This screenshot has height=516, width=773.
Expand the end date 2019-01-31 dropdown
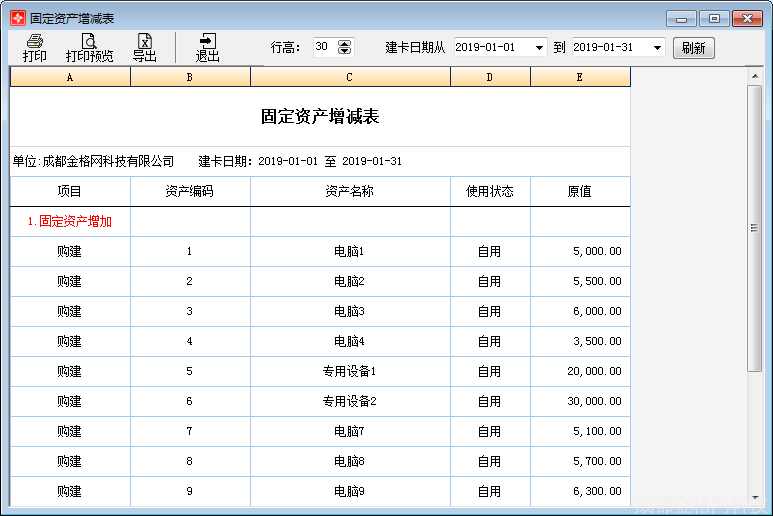(x=657, y=47)
